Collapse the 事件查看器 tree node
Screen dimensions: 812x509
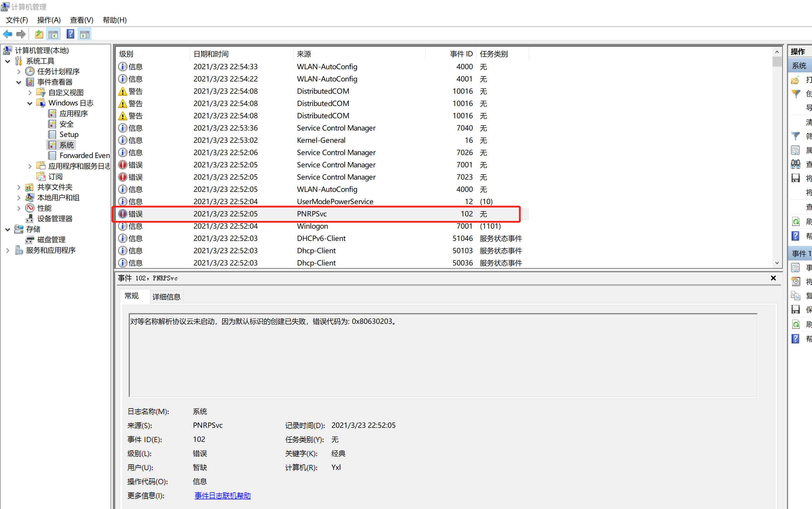pos(18,82)
